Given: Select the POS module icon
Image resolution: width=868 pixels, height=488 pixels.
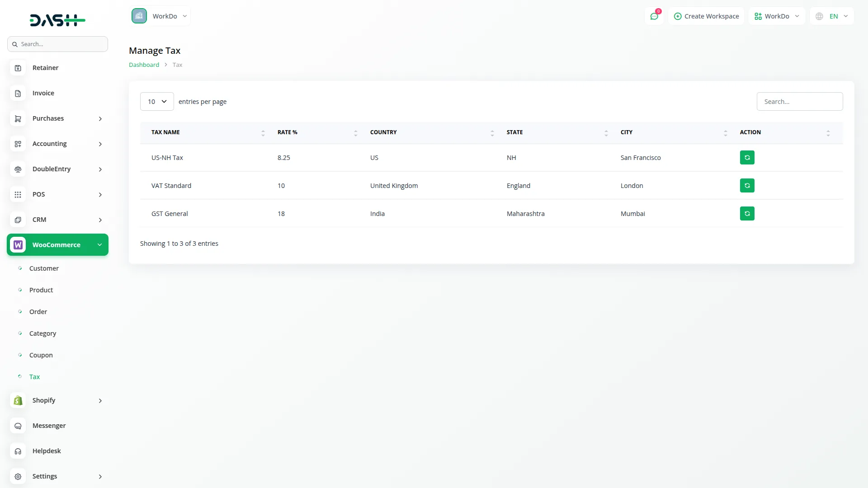Looking at the screenshot, I should coord(18,194).
